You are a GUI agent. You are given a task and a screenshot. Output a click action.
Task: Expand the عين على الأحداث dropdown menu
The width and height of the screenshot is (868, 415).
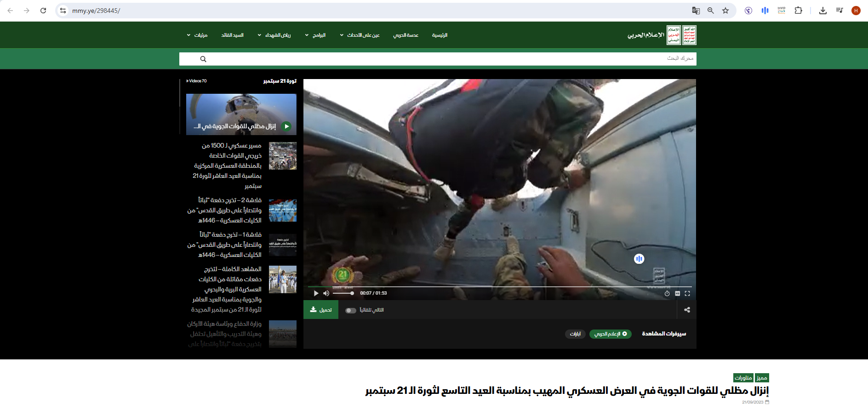[360, 35]
